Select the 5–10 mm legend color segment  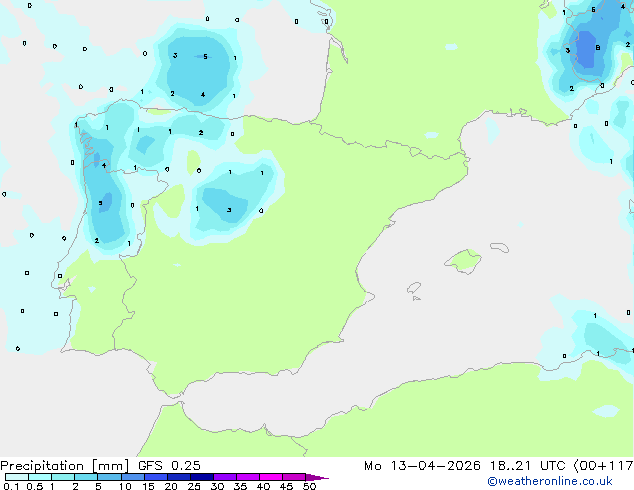[x=109, y=477]
